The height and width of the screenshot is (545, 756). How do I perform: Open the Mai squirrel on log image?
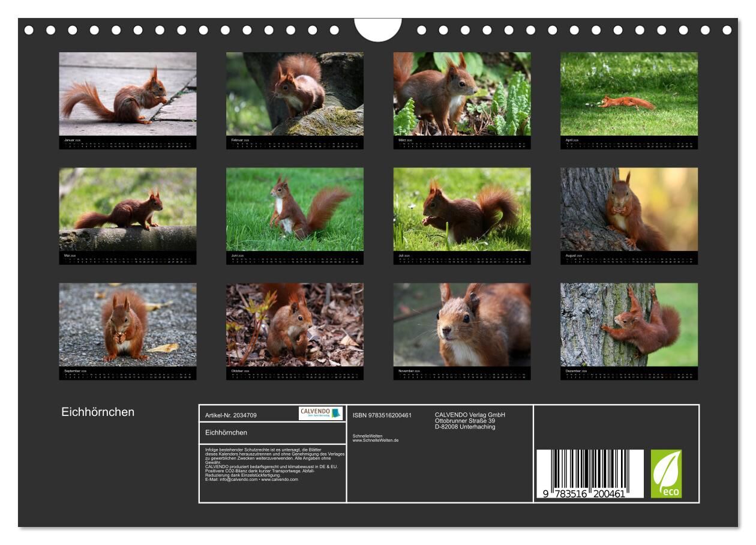point(128,209)
